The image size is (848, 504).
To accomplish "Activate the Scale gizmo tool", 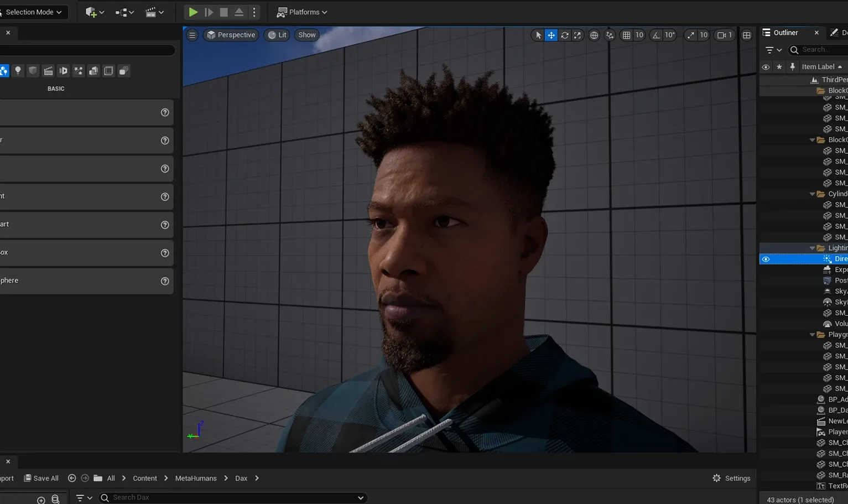I will click(578, 35).
